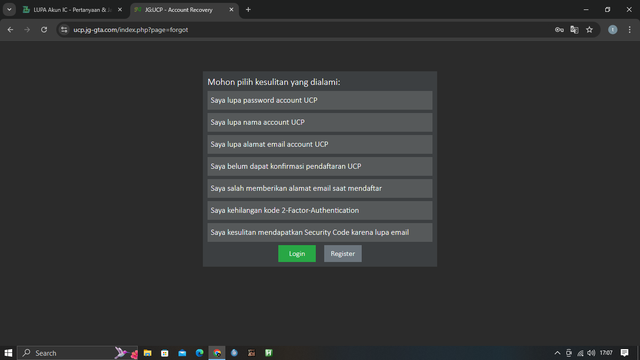Open the network status tray icon
The height and width of the screenshot is (360, 640).
(580, 353)
